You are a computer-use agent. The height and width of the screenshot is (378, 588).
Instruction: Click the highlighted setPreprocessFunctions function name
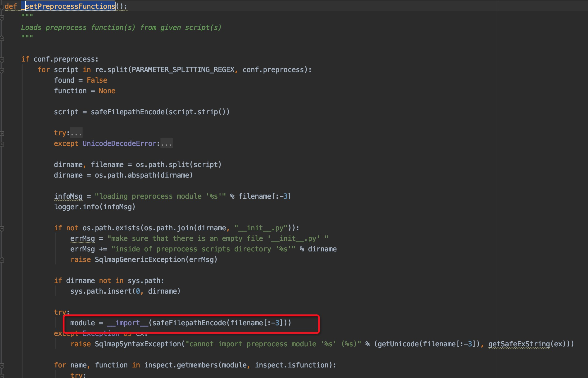[x=70, y=6]
